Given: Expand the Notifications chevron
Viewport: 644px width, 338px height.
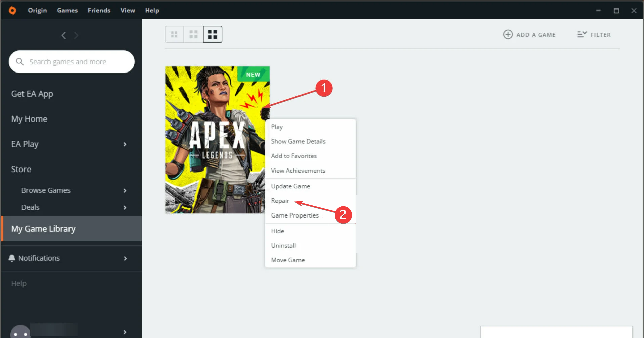Looking at the screenshot, I should [x=125, y=258].
